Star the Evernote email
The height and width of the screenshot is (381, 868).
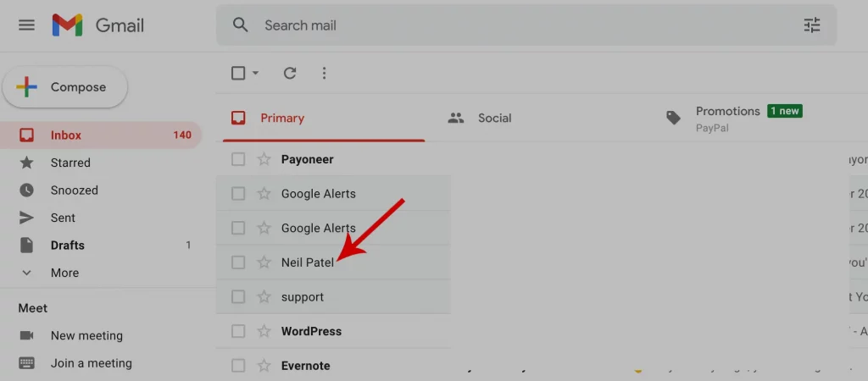coord(264,366)
